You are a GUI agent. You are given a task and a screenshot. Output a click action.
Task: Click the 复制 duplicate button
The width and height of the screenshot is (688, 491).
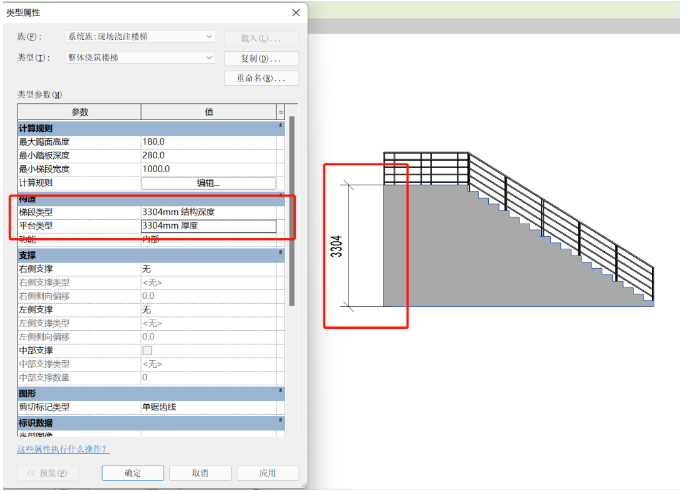pyautogui.click(x=262, y=58)
